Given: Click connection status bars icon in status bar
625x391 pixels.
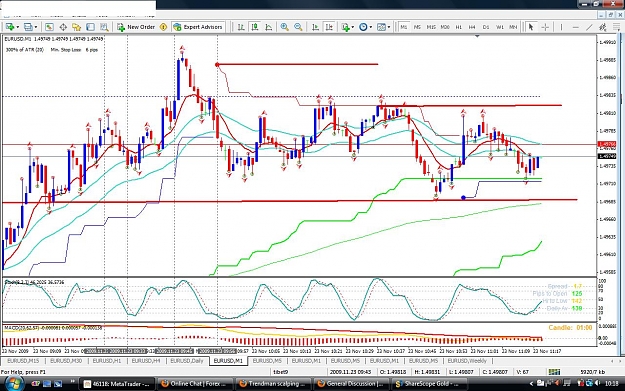Looking at the screenshot, I should [554, 371].
